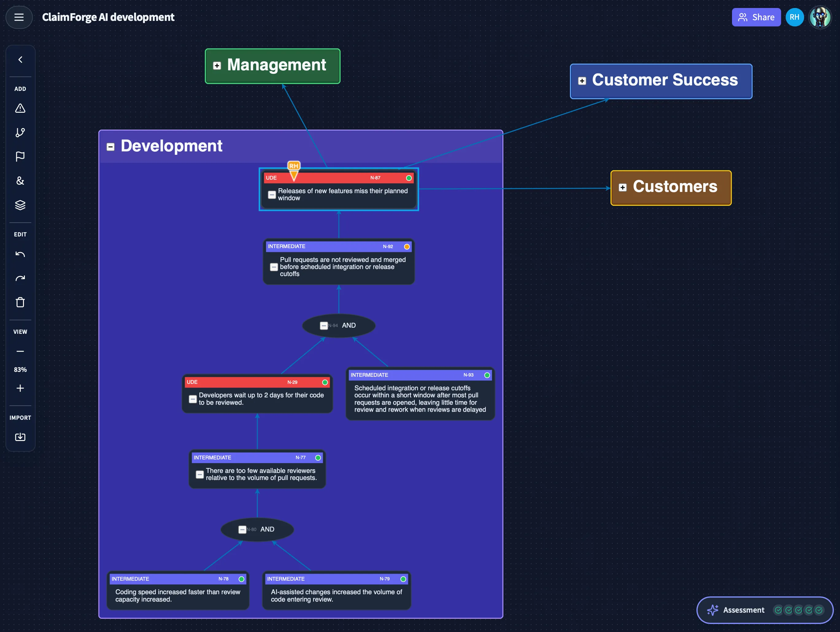840x632 pixels.
Task: Select the flag node tool in sidebar
Action: coord(20,157)
